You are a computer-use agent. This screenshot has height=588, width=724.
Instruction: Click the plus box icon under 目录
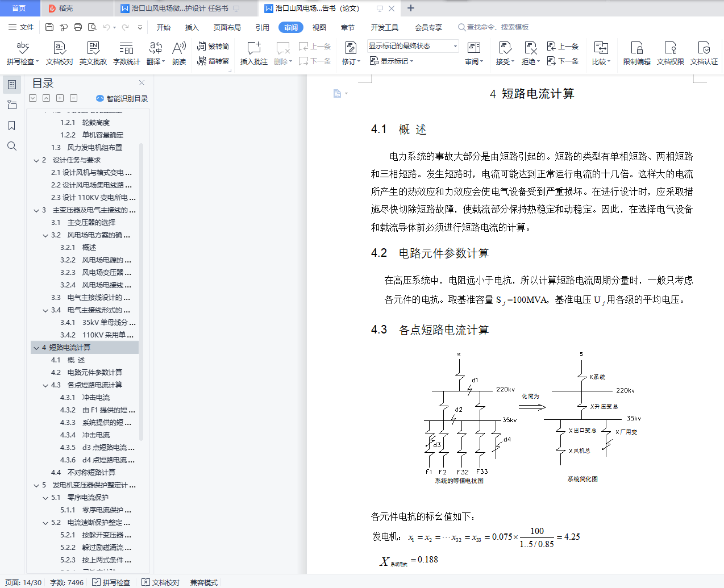pyautogui.click(x=60, y=98)
